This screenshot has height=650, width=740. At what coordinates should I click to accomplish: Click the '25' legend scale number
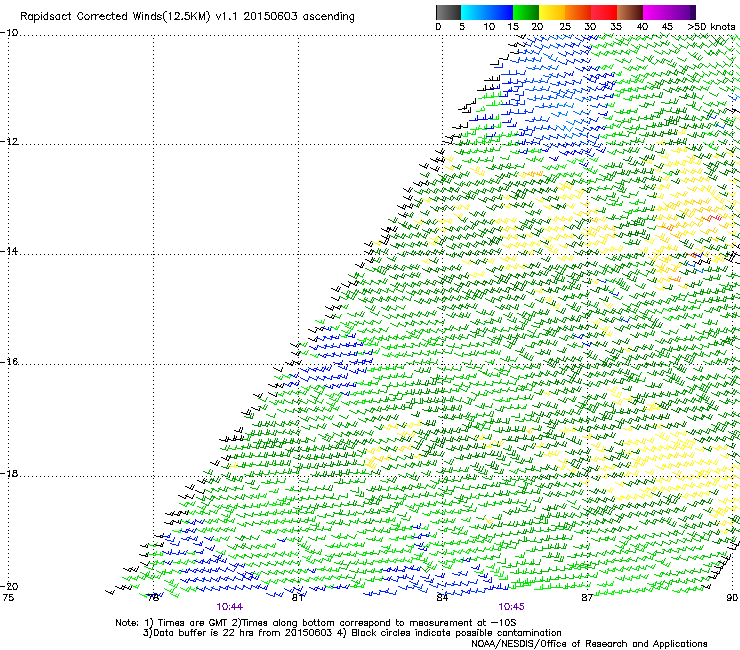(x=565, y=27)
